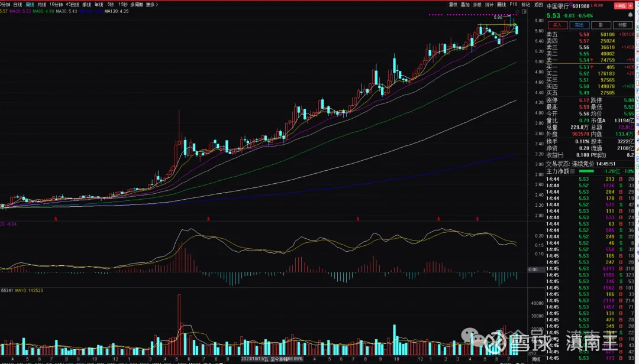Click the 标记 mark tool
Viewport: 639px width, 364px height.
pos(526,5)
